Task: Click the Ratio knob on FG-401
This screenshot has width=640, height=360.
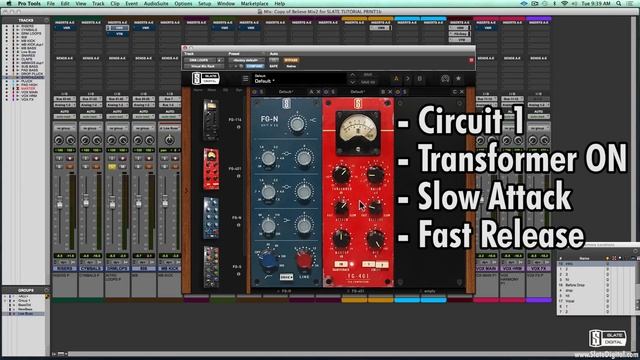Action: coord(375,174)
